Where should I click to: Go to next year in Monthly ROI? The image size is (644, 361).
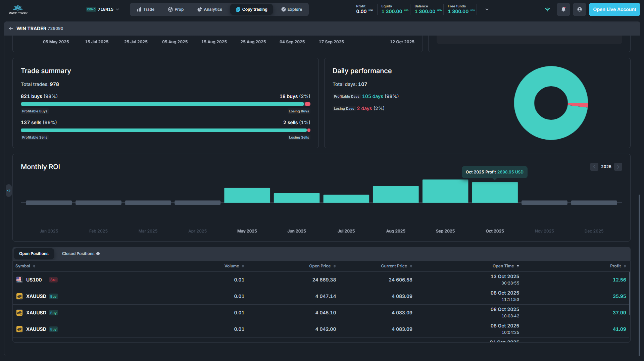[x=618, y=167]
